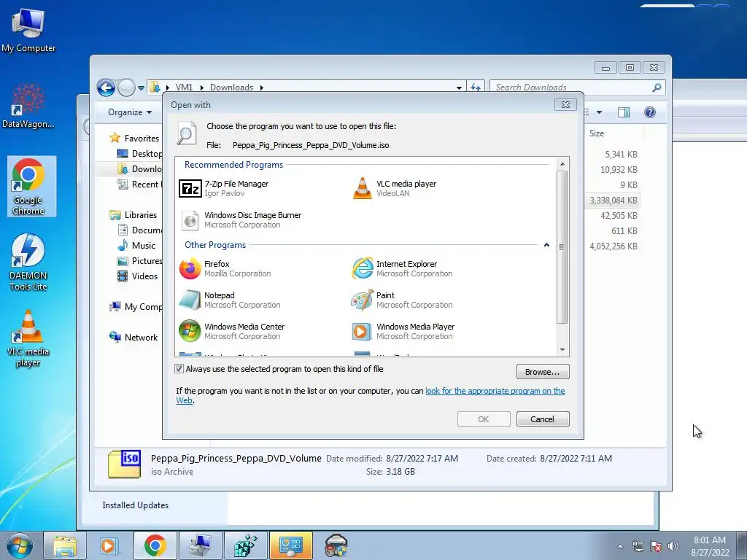The height and width of the screenshot is (560, 747).
Task: Click the taskbar clock showing 8:01 AM
Action: (x=710, y=546)
